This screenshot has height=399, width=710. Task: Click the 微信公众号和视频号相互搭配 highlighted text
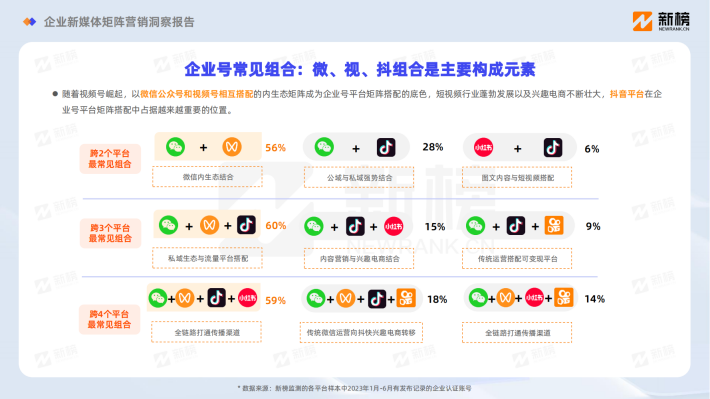[x=197, y=94]
